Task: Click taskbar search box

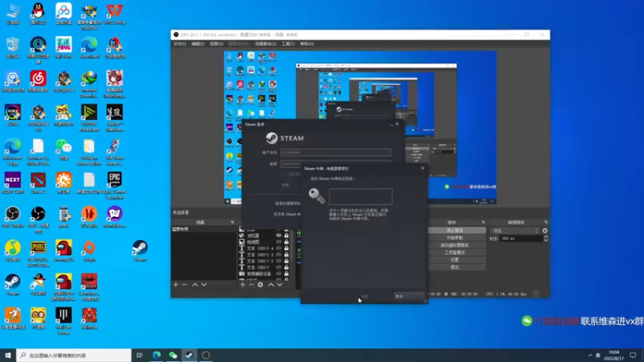Action: (74, 355)
